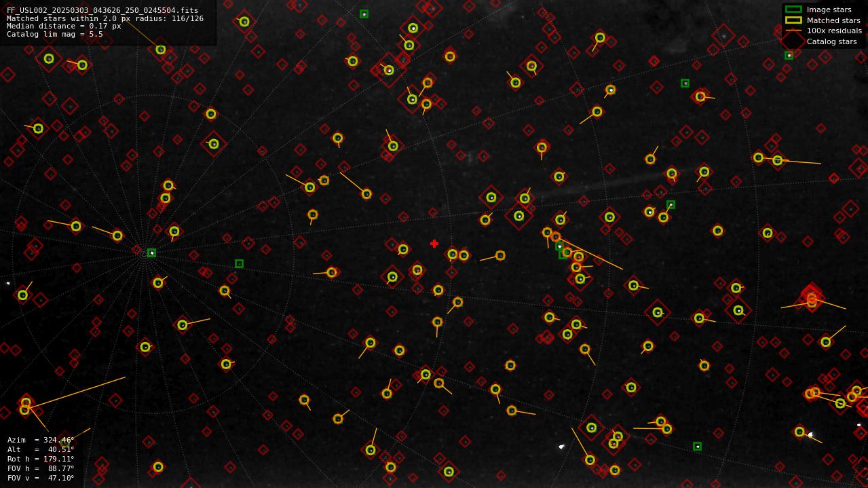Click the Rot h = 179.11° value
Viewport: 868px width, 488px height.
tap(41, 459)
